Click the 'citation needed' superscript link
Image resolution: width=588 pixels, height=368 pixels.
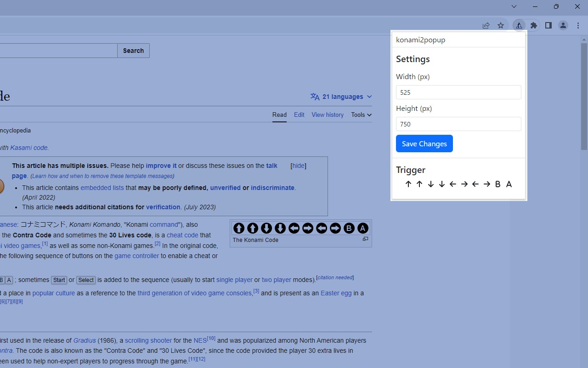335,277
